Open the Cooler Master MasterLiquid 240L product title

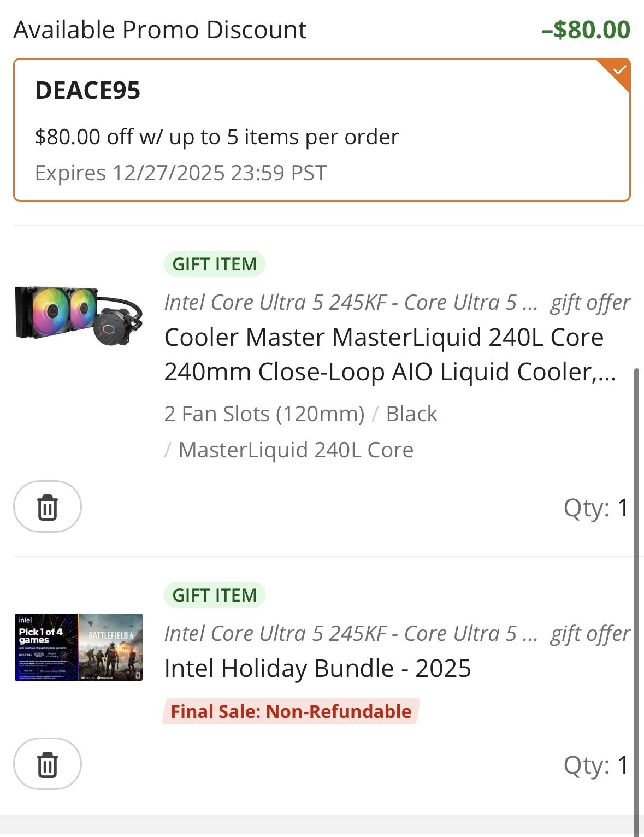389,354
